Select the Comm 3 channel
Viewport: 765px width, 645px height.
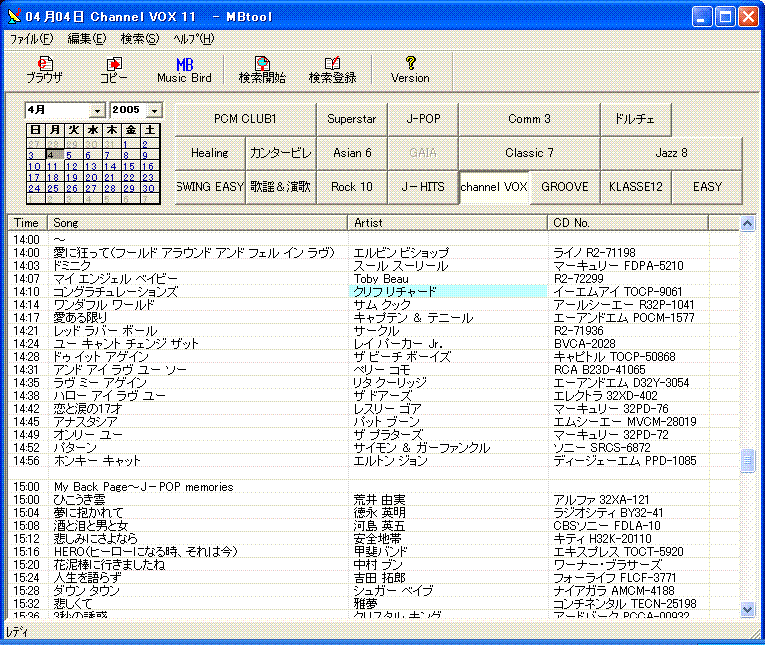[529, 119]
